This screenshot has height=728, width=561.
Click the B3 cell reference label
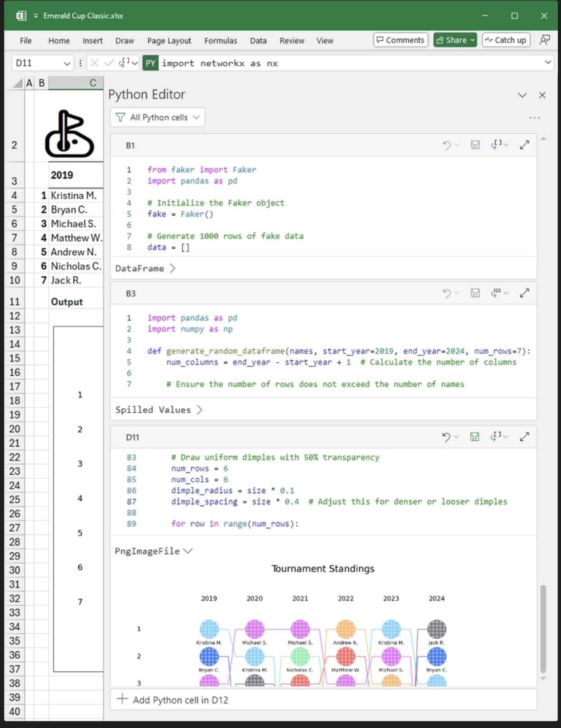131,294
